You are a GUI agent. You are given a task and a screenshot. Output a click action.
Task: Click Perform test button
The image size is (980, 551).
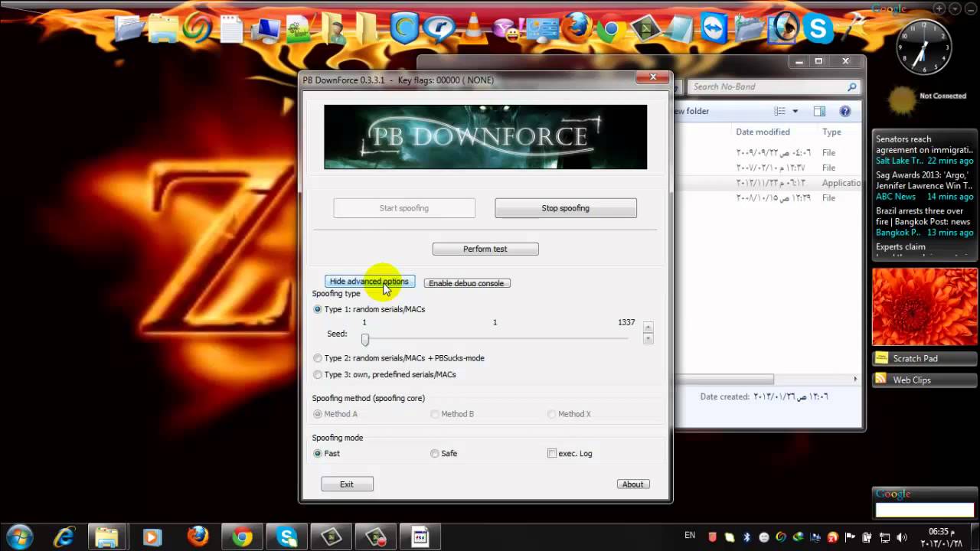tap(485, 249)
